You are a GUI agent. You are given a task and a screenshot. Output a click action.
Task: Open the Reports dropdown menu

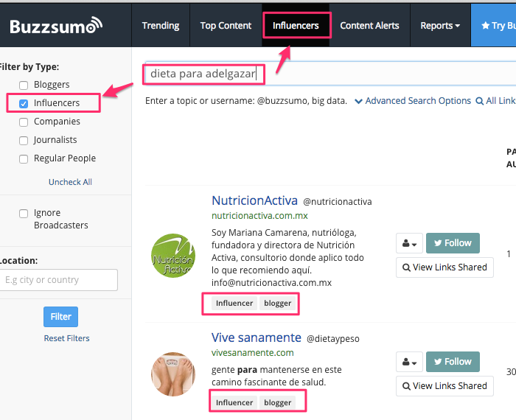tap(439, 26)
